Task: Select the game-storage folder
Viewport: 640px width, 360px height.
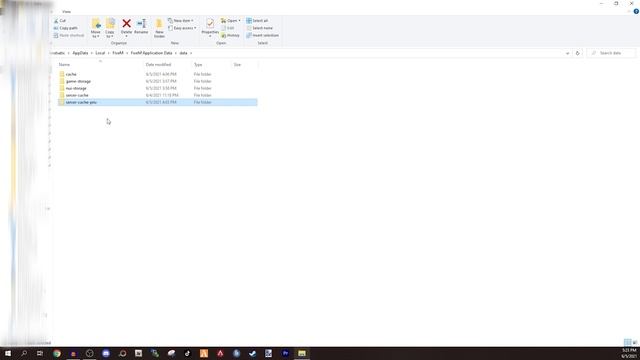Action: pyautogui.click(x=158, y=81)
